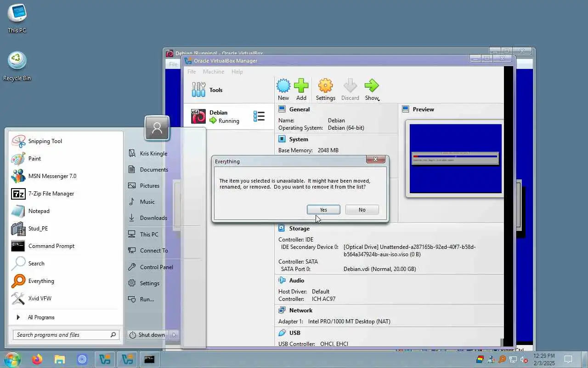Expand All Programs in Start menu
This screenshot has height=368, width=588.
(x=66, y=317)
